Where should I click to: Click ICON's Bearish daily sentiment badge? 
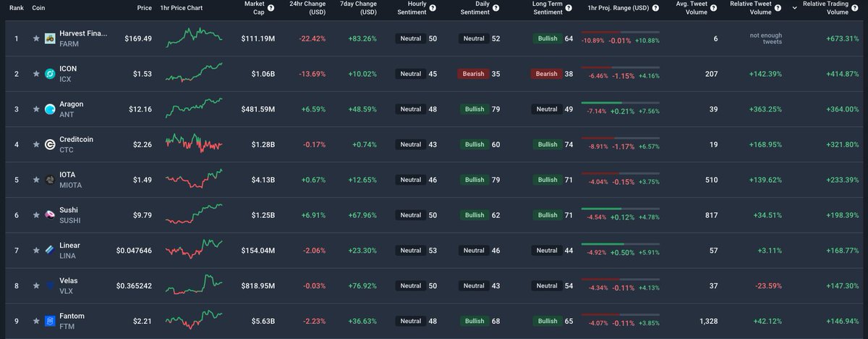(472, 74)
